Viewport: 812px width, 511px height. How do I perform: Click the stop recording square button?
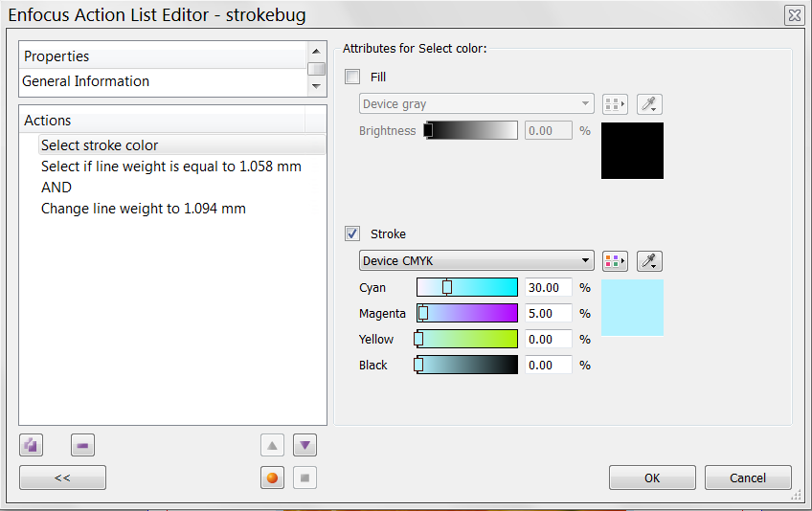click(x=305, y=478)
